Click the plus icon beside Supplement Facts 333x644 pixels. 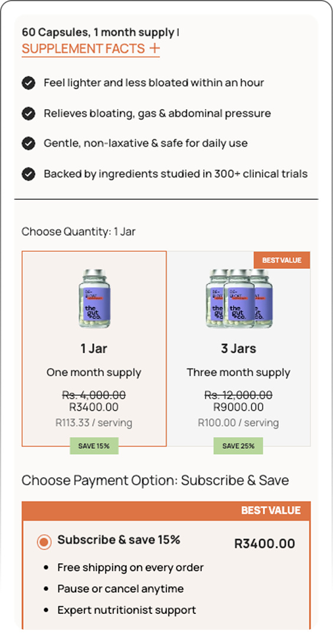tap(154, 48)
